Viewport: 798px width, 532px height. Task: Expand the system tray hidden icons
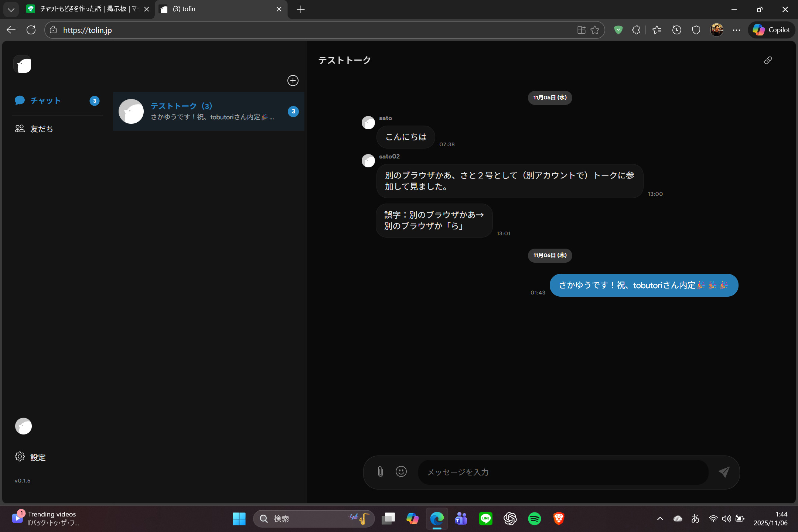(660, 519)
